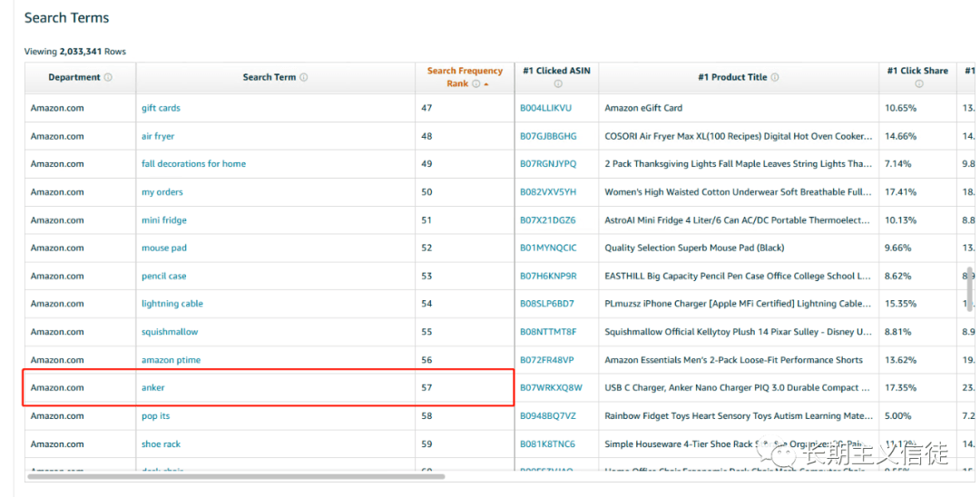Click info icon beside Search Term header
980x497 pixels.
click(304, 77)
